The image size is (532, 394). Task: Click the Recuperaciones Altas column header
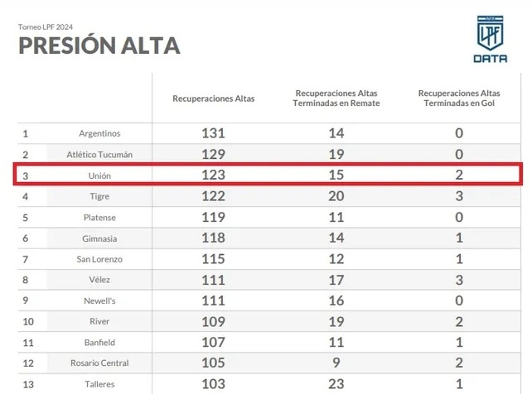[x=213, y=98]
